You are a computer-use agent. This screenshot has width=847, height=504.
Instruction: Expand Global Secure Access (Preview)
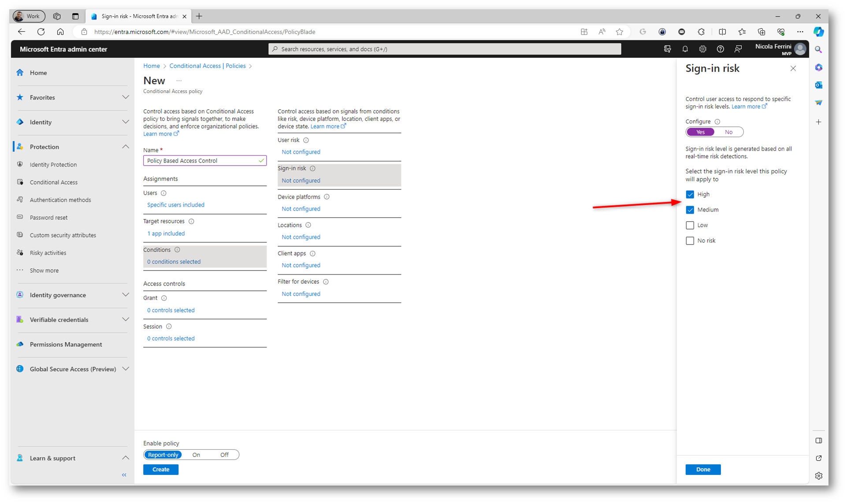tap(126, 369)
